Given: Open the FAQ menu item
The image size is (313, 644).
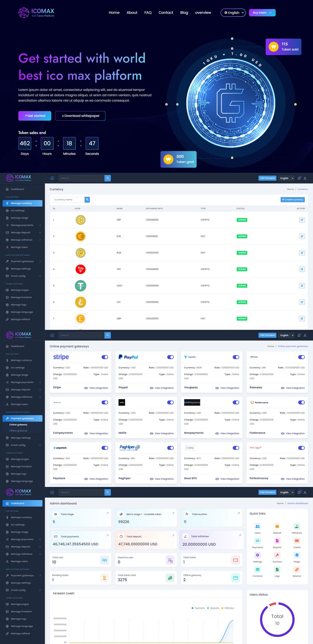Looking at the screenshot, I should (148, 13).
